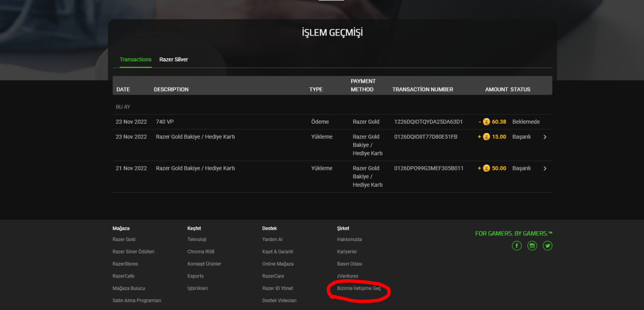Expand the 15.00 transaction row chevron
The height and width of the screenshot is (310, 644).
[x=545, y=137]
